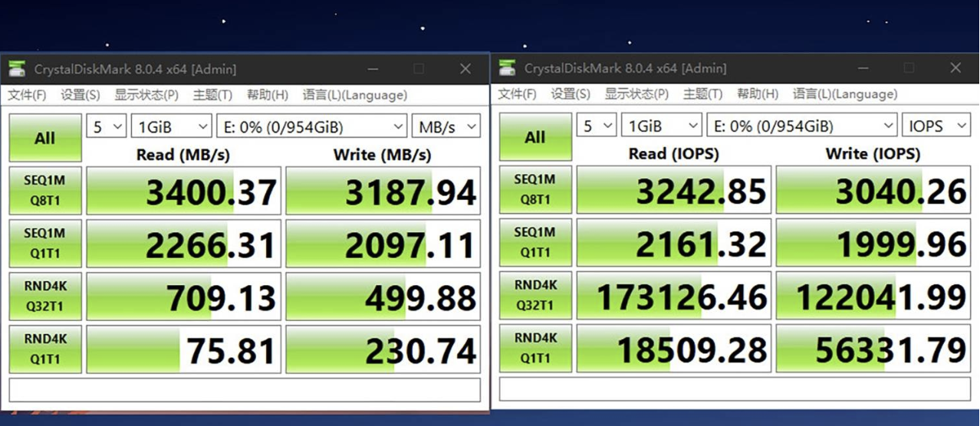Expand test count dropdown in left window
The height and width of the screenshot is (426, 980).
(x=107, y=126)
